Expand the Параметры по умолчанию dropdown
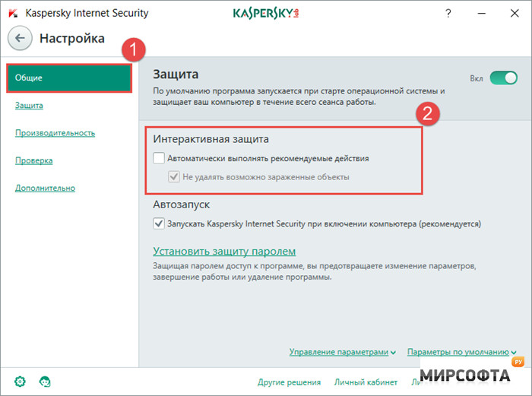 tap(462, 352)
